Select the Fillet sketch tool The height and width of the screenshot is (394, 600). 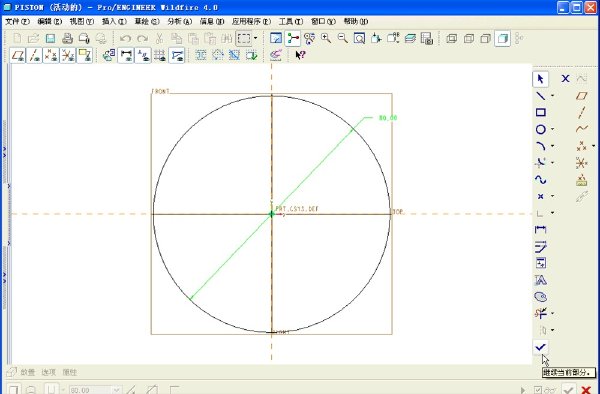click(x=540, y=163)
